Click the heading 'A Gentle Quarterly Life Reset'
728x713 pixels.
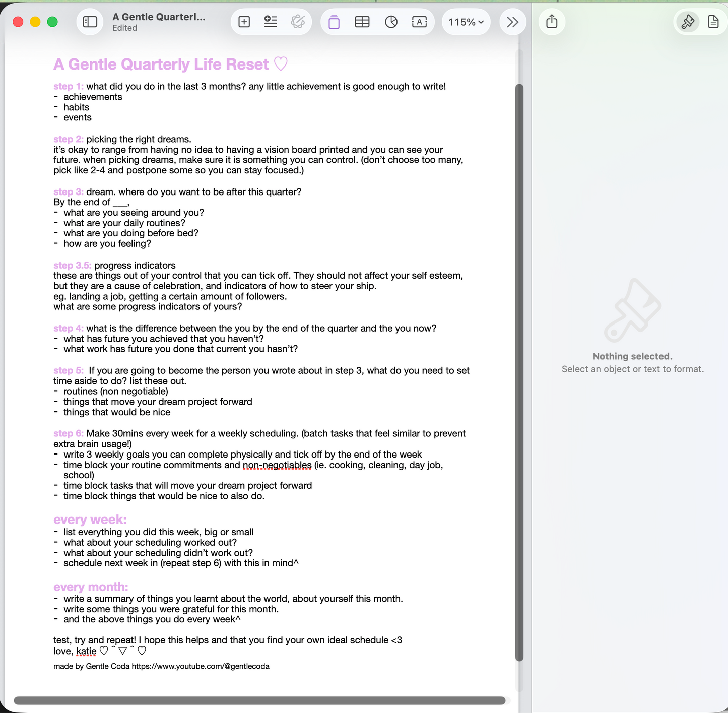(x=170, y=64)
